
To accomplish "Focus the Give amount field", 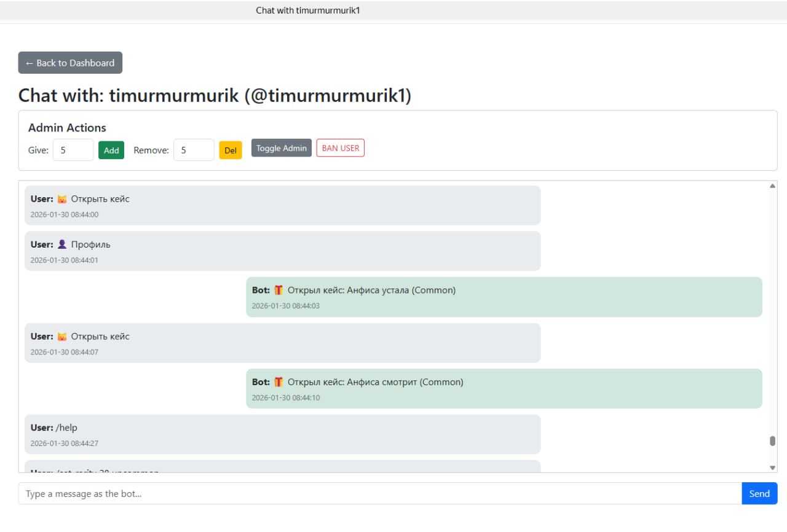I will point(73,150).
